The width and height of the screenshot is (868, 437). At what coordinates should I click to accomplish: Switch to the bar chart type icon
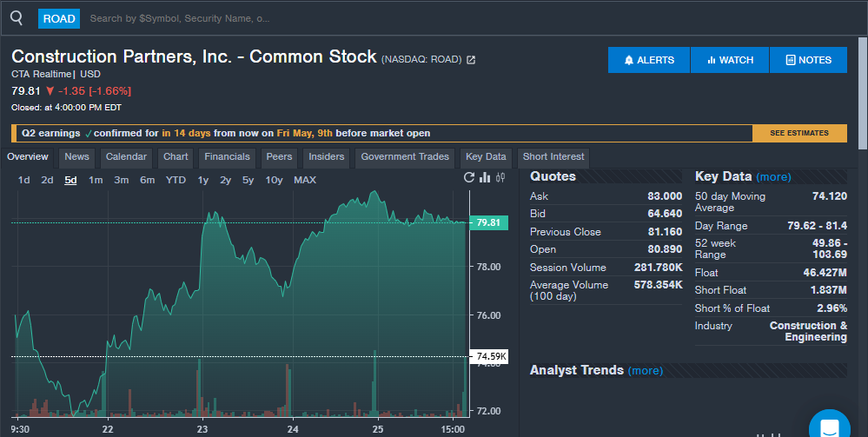click(x=485, y=177)
